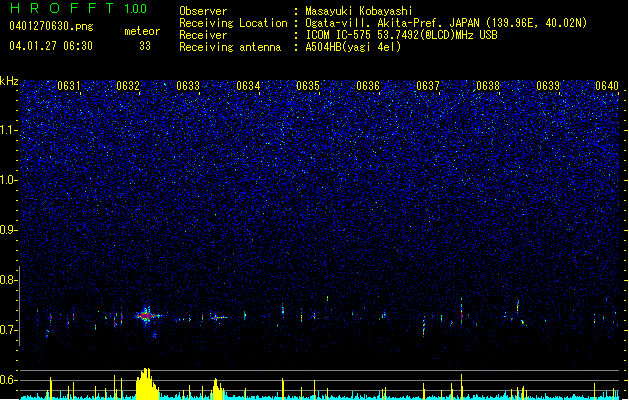This screenshot has width=629, height=400.
Task: Click the 0633 time marker
Action: tap(188, 86)
